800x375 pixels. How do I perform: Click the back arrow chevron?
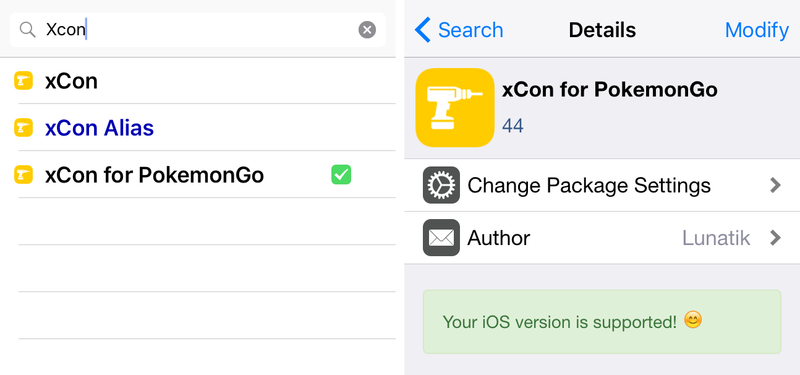click(x=423, y=30)
